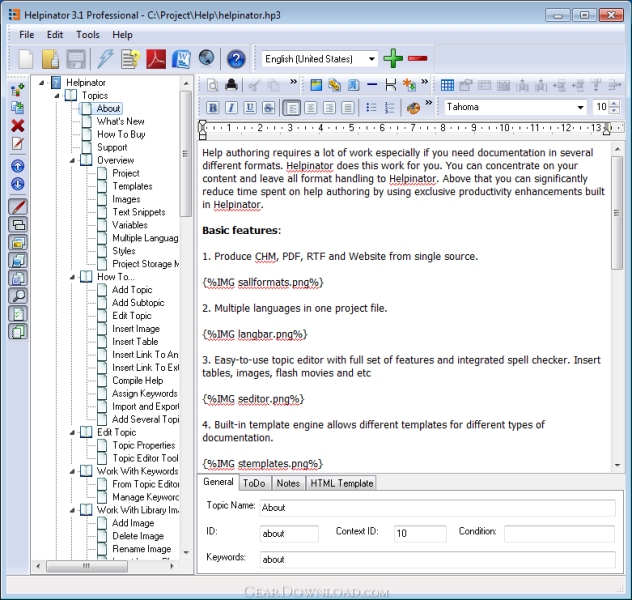This screenshot has height=600, width=632.
Task: Open the Help menu
Action: (122, 35)
